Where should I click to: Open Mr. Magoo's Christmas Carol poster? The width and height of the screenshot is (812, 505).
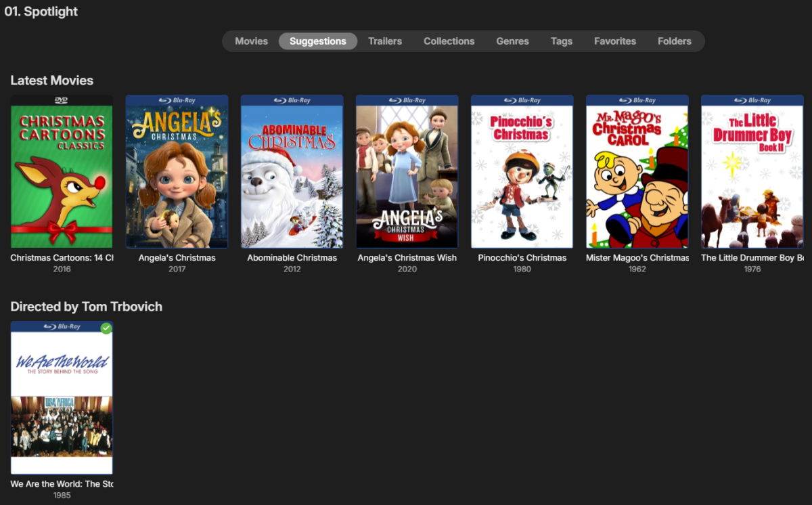637,172
